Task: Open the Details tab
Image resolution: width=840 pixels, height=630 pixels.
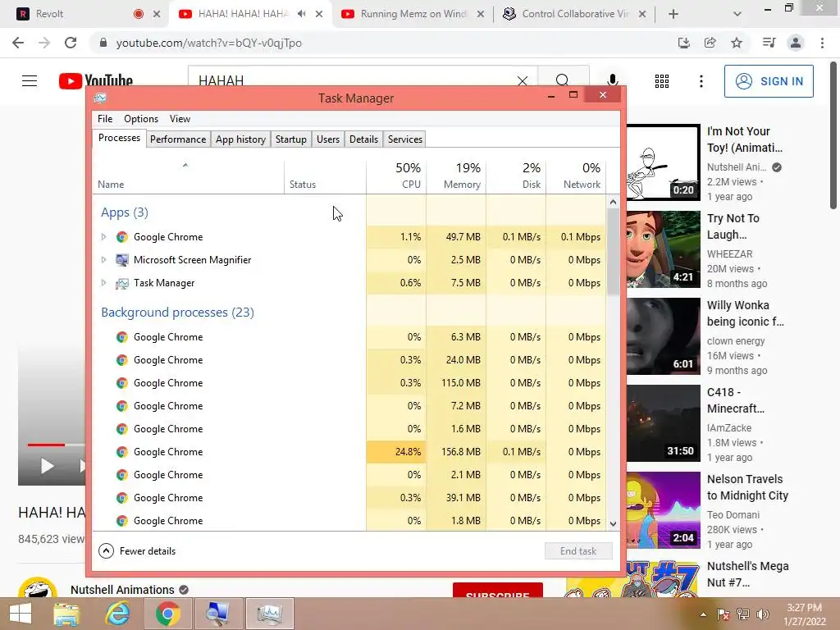Action: click(363, 139)
